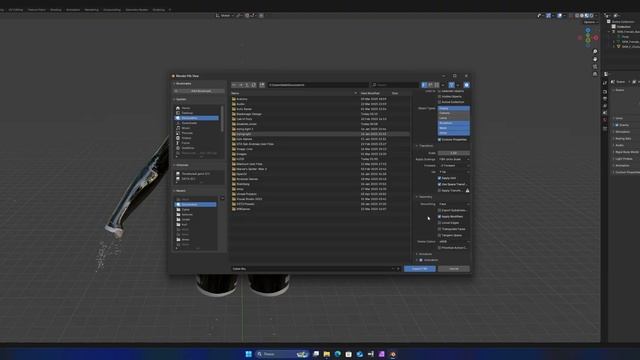Toggle Apply Unit checkbox
This screenshot has width=640, height=360.
tap(440, 178)
